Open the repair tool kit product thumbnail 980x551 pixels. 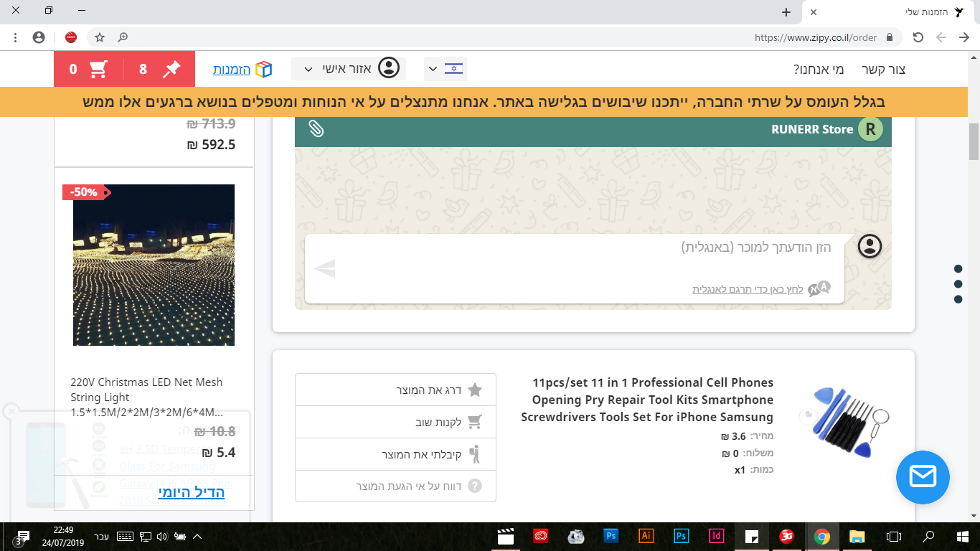point(844,421)
